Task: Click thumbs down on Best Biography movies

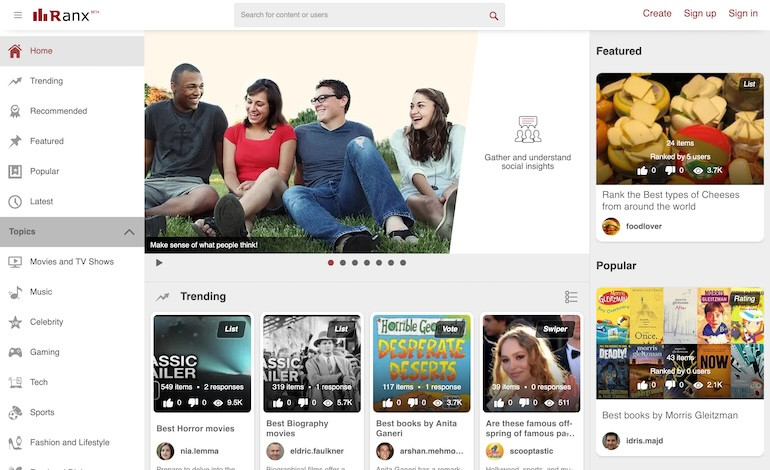Action: click(303, 403)
